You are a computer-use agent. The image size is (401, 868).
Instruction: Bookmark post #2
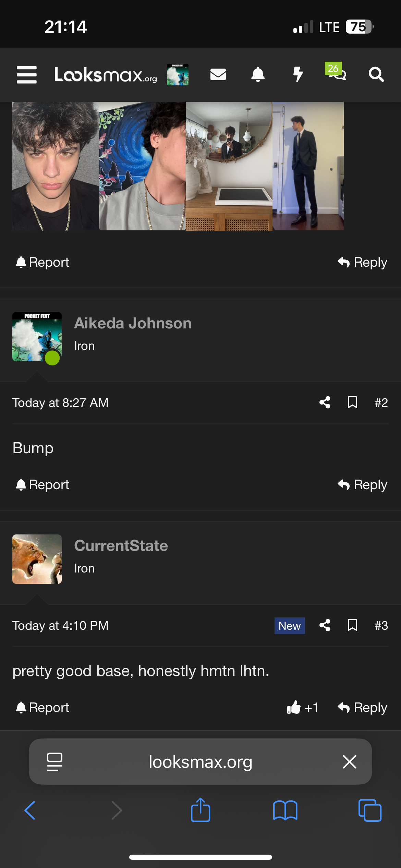click(352, 402)
